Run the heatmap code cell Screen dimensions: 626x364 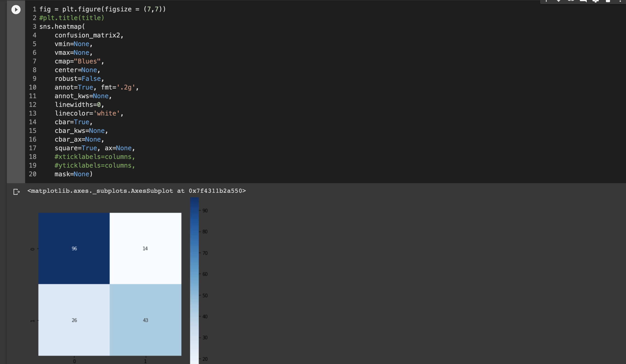(x=16, y=10)
